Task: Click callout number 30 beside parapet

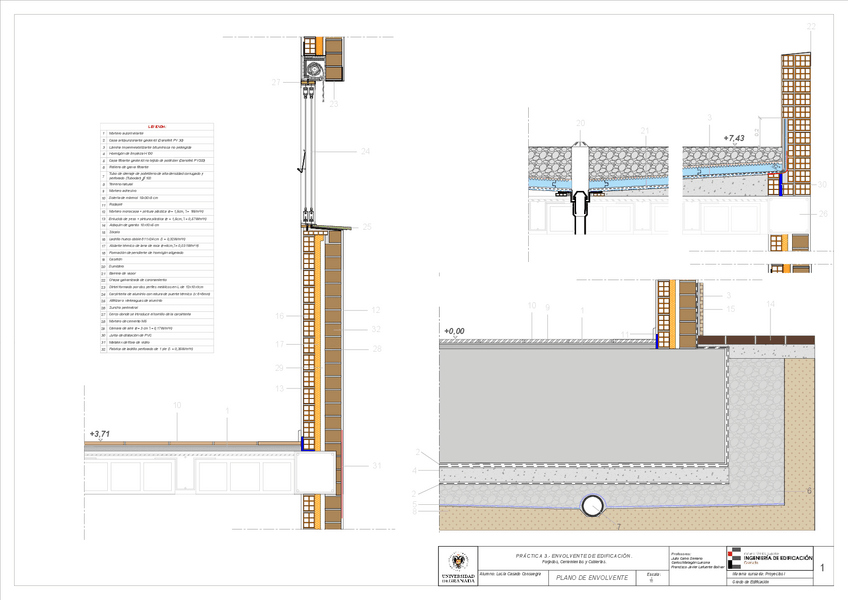Action: (822, 184)
